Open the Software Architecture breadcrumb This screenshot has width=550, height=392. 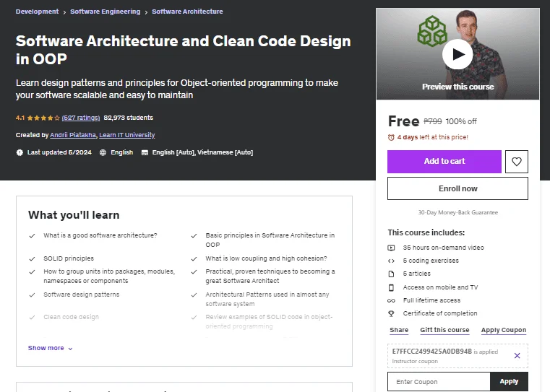point(187,12)
